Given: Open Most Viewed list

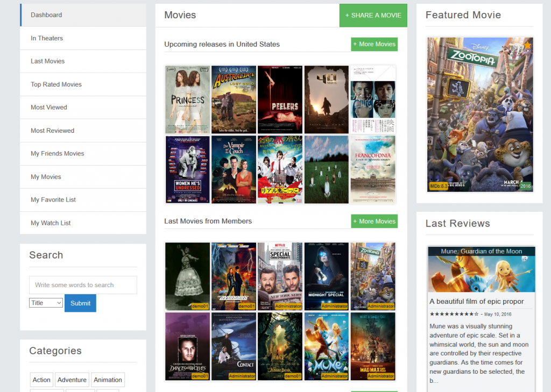Looking at the screenshot, I should (83, 108).
